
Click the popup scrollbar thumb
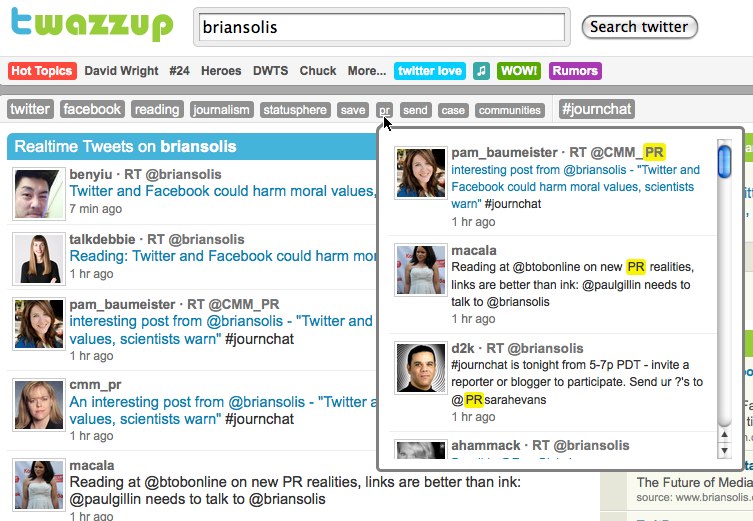coord(724,162)
